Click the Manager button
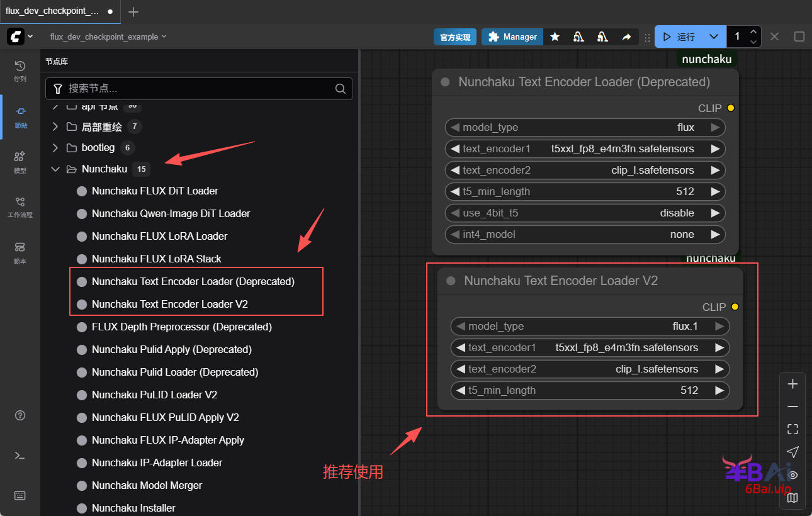812x516 pixels. (x=512, y=37)
